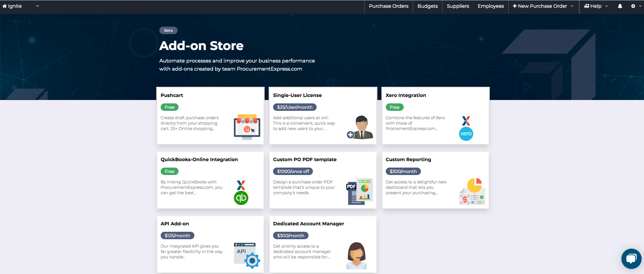
Task: Select the $125/month API Add-on price badge
Action: coord(177,235)
